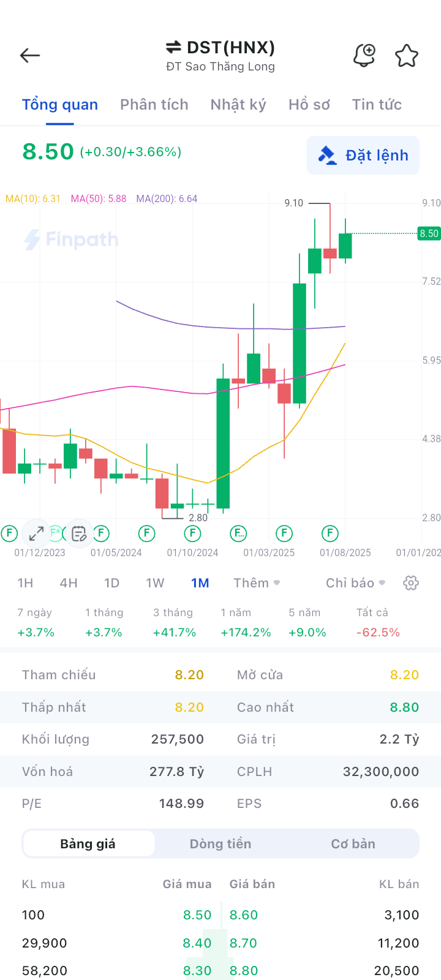441x980 pixels.
Task: Switch to the Tin tức tab
Action: pyautogui.click(x=377, y=105)
